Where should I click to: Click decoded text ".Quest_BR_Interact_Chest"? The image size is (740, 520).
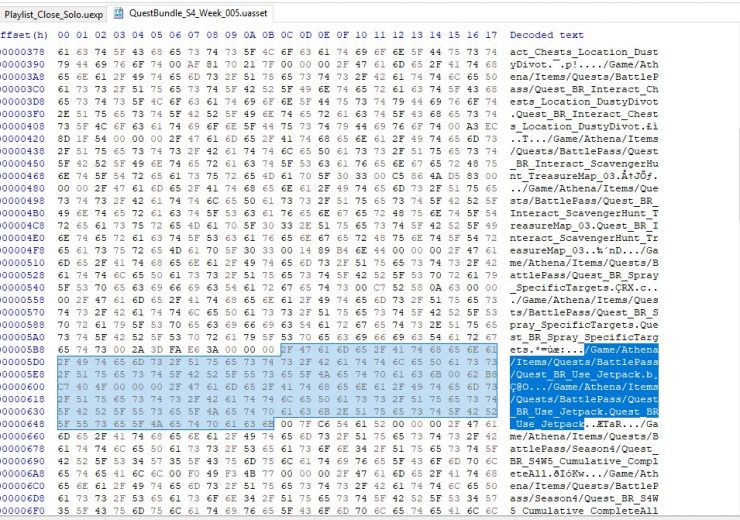tap(584, 114)
